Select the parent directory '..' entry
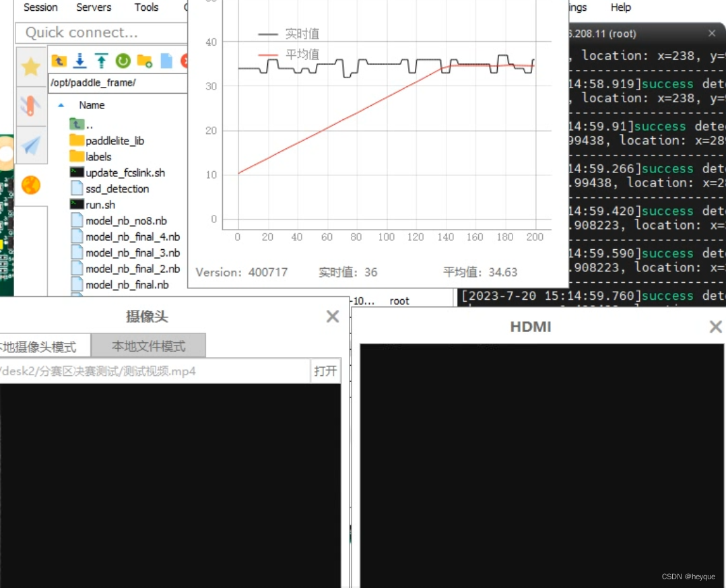The width and height of the screenshot is (726, 588). (x=81, y=125)
